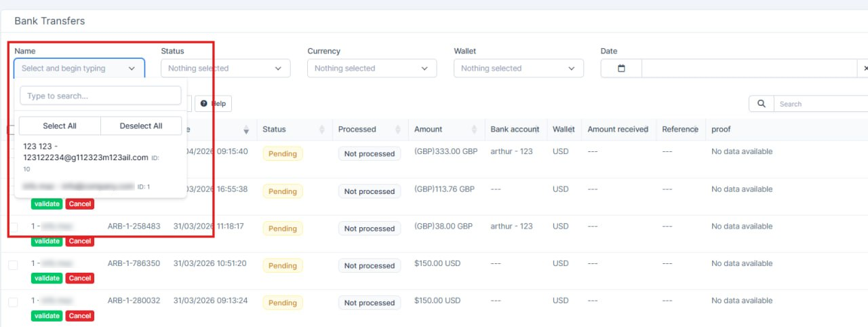Open the Currency filter dropdown
The image size is (868, 327).
tap(372, 69)
